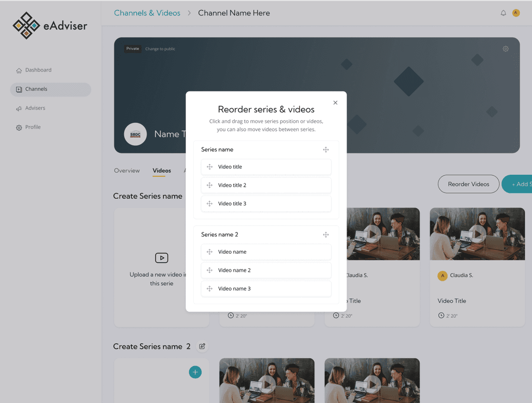Select Dashboard in the sidebar
Image resolution: width=532 pixels, height=403 pixels.
(x=38, y=70)
